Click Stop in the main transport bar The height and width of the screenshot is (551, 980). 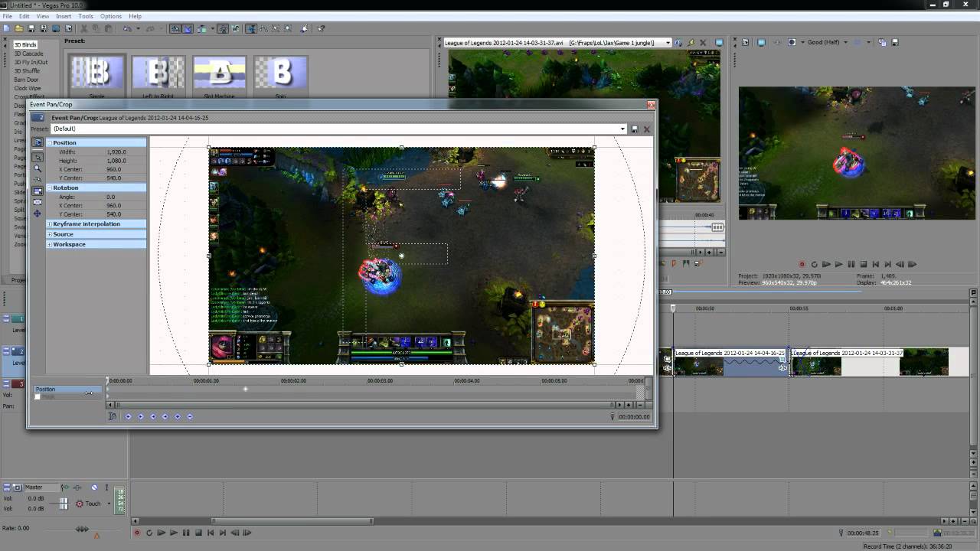tap(198, 533)
